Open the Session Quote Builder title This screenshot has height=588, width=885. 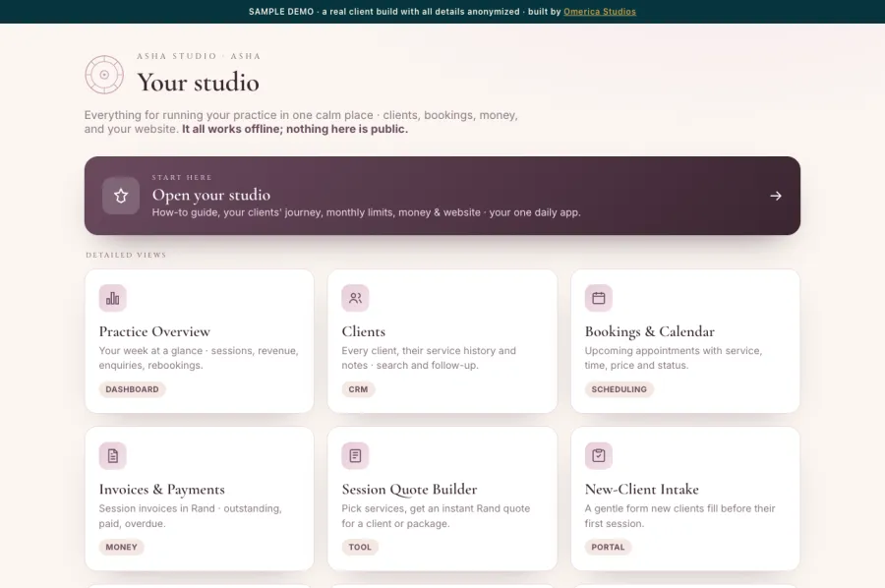(x=409, y=490)
